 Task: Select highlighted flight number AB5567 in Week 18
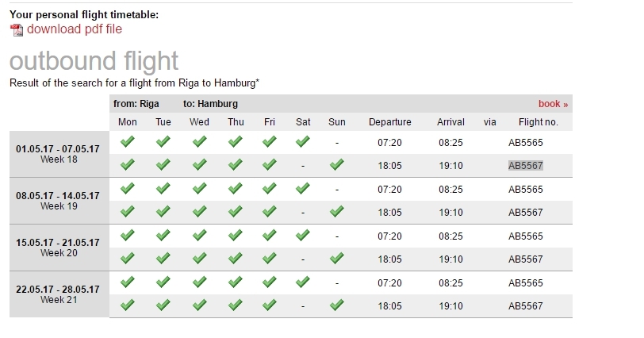525,166
